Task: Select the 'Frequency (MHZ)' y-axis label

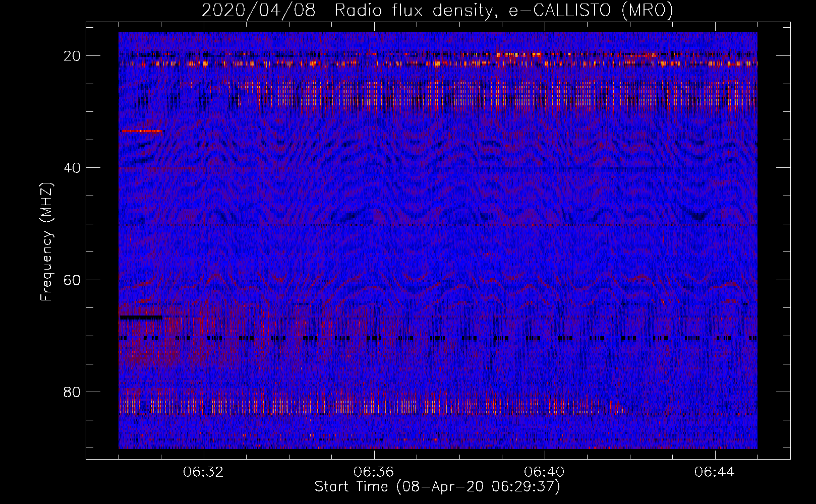Action: tap(46, 242)
